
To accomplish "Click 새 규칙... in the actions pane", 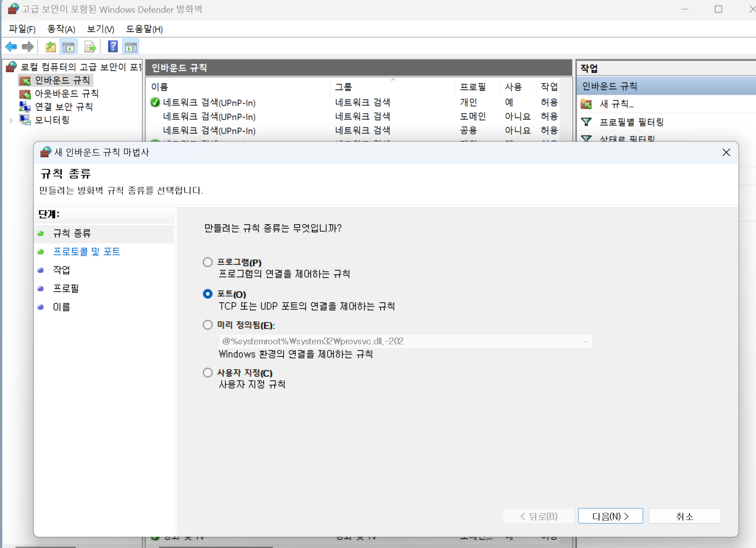I will (617, 104).
